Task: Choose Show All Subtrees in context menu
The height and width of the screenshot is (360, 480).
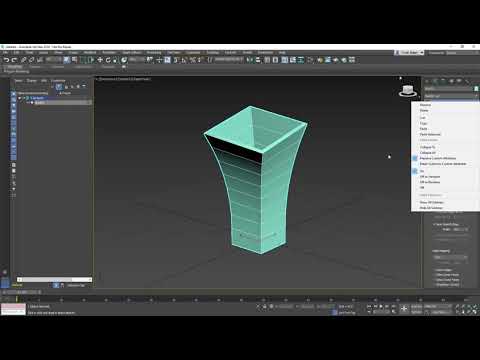Action: pos(431,202)
